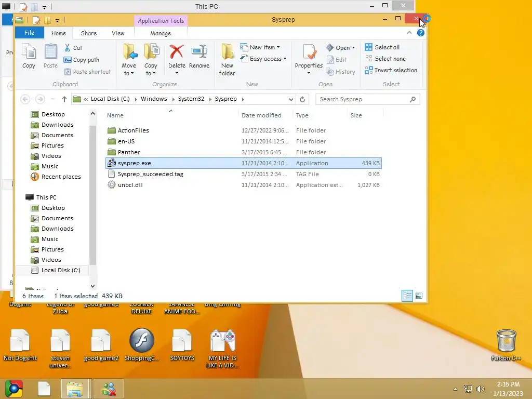The image size is (532, 399).
Task: Go up one folder level arrow
Action: point(64,99)
